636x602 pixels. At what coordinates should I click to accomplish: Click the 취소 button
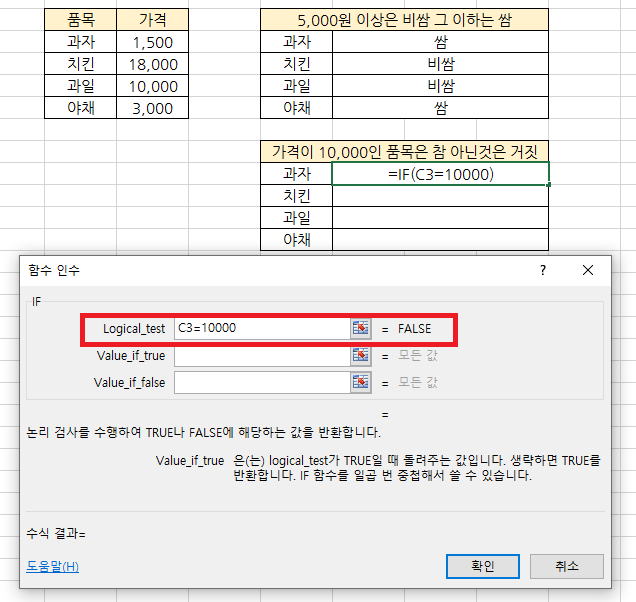pos(567,566)
